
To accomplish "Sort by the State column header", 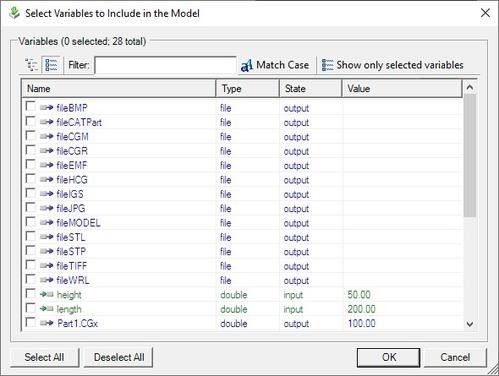I will (311, 89).
